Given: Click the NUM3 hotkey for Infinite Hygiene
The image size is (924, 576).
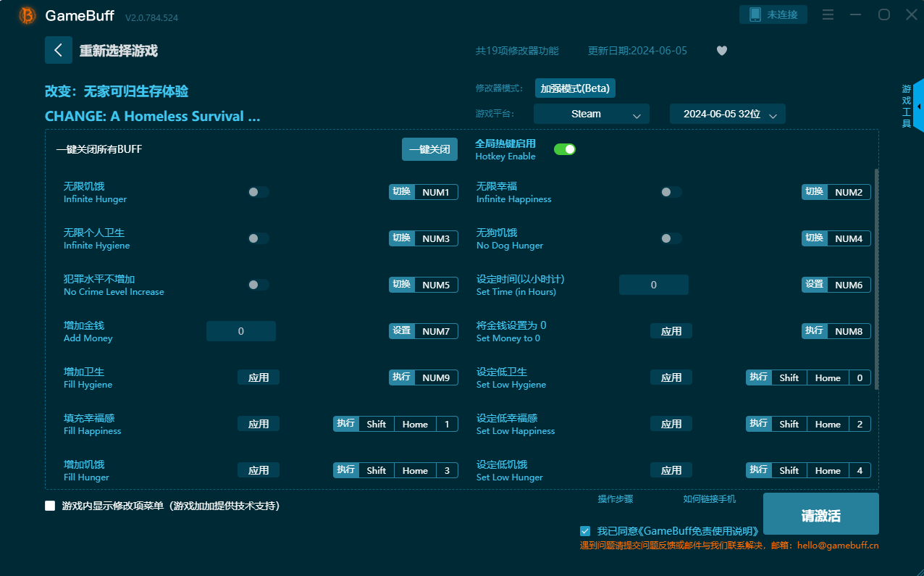Looking at the screenshot, I should [436, 238].
